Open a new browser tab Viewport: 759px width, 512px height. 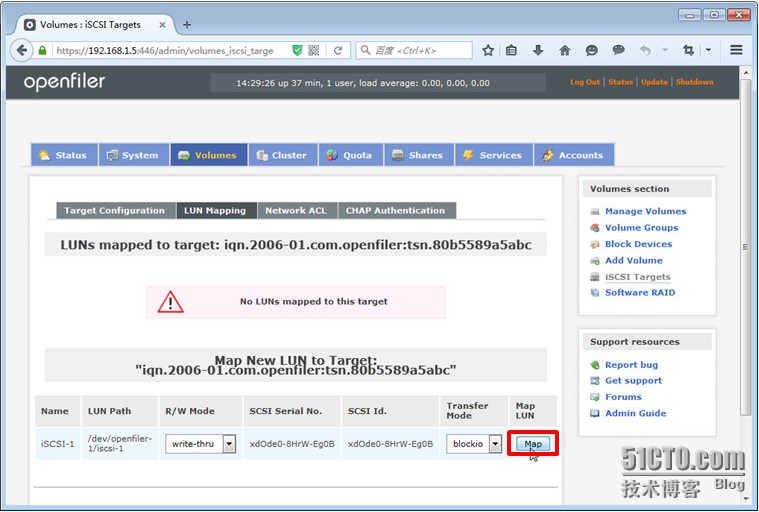[x=187, y=25]
